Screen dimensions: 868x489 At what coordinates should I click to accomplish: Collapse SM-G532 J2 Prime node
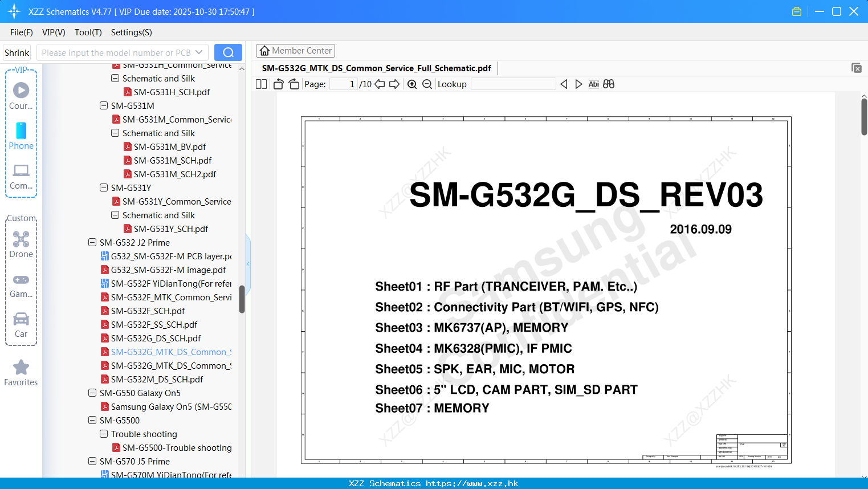click(92, 242)
